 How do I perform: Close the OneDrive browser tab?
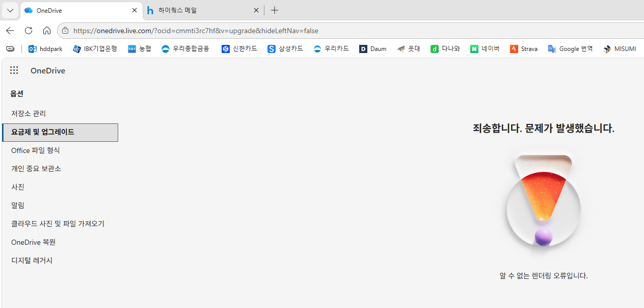click(135, 10)
